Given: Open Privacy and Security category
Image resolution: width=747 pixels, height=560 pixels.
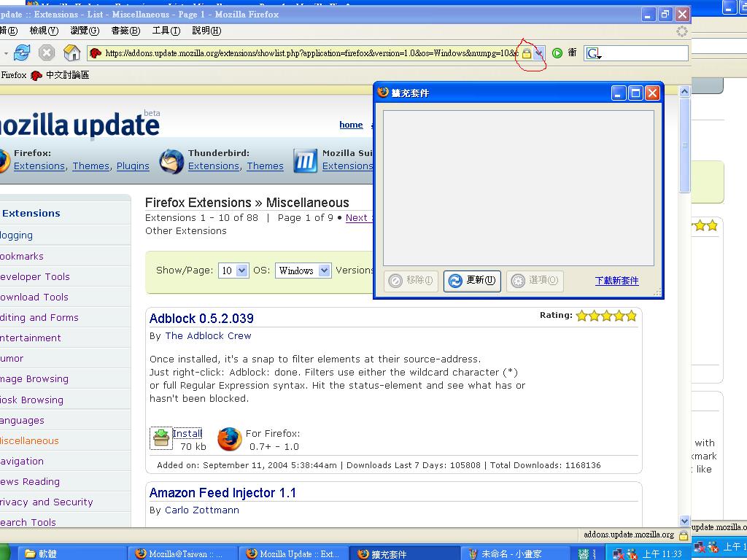Looking at the screenshot, I should point(46,502).
